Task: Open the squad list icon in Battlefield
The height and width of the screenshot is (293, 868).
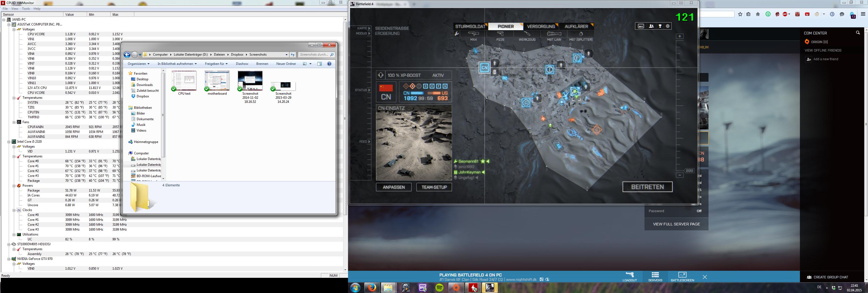Action: (x=651, y=26)
